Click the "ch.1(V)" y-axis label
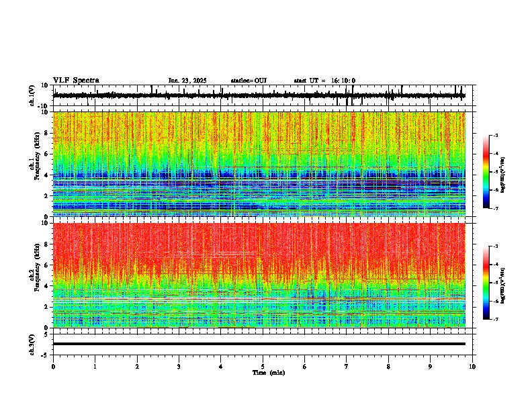The width and height of the screenshot is (532, 411). tap(32, 95)
